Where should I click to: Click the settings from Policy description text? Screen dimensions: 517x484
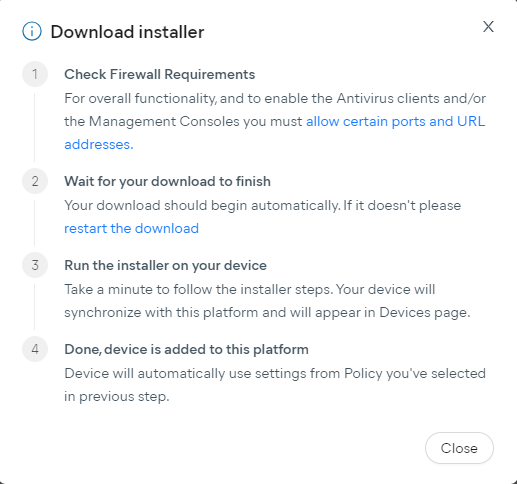275,385
